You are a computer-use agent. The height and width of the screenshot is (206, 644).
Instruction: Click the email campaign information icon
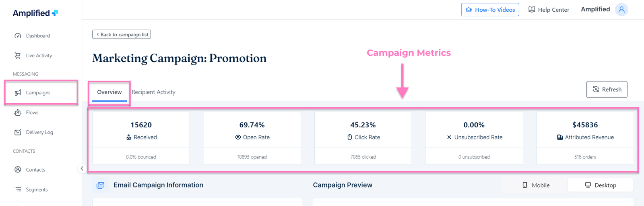click(x=101, y=185)
